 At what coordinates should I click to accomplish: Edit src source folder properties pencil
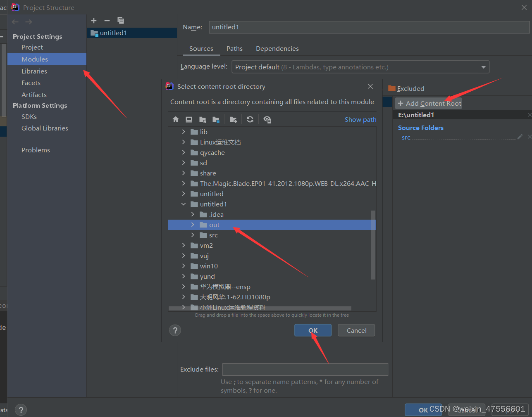(x=520, y=137)
